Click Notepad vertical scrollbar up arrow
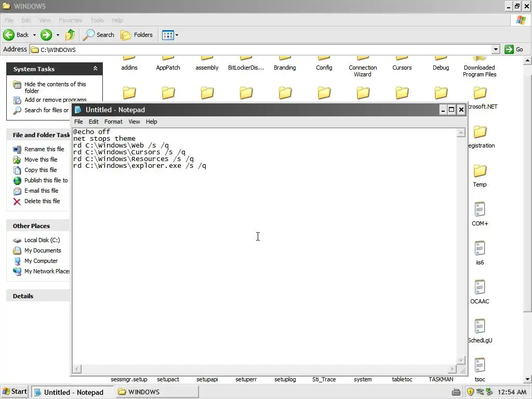Screen dimensions: 532x399 460,132
